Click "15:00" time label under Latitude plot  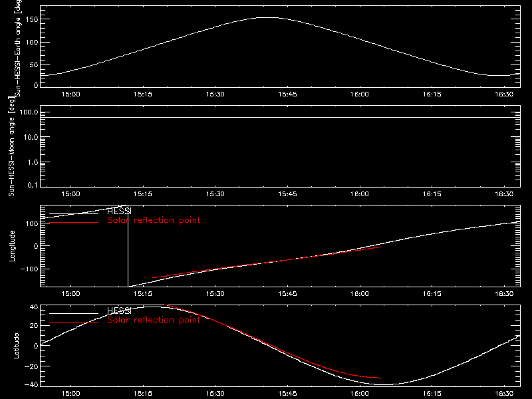tap(71, 393)
